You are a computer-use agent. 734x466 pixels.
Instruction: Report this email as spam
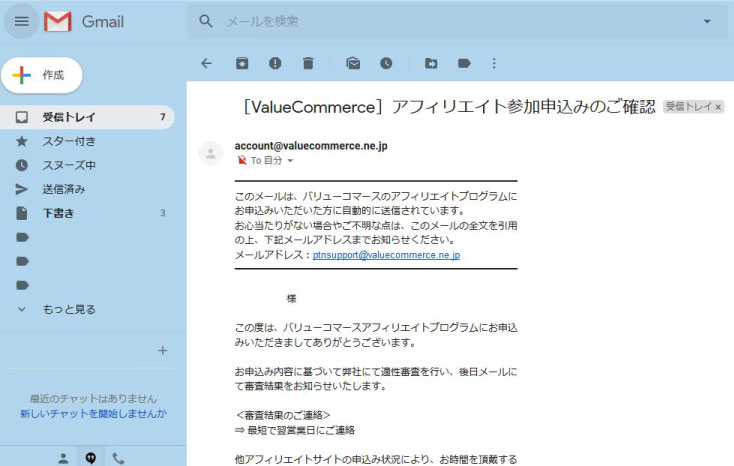275,63
